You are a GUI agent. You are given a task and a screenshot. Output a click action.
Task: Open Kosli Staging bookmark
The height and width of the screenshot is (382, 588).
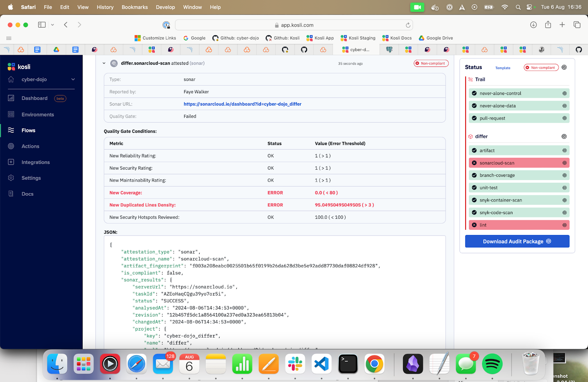358,38
